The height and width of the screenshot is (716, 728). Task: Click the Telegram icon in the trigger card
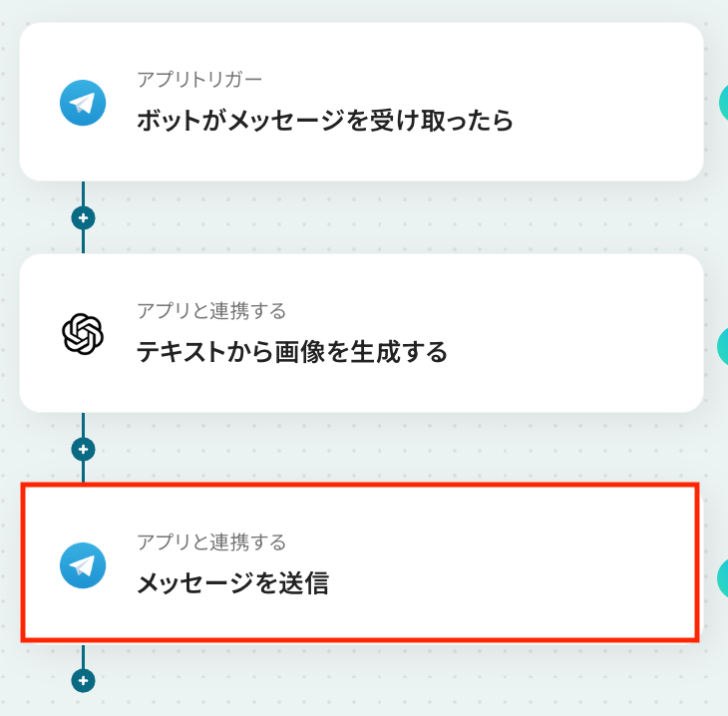83,104
